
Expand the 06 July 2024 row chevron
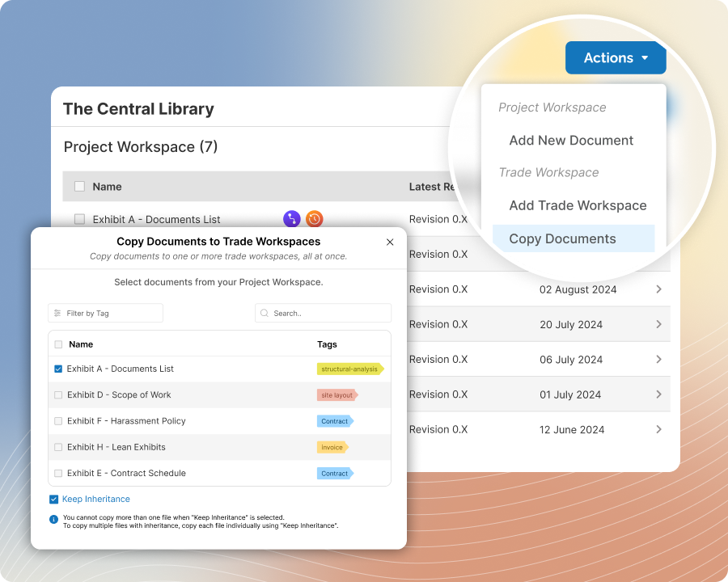tap(658, 359)
